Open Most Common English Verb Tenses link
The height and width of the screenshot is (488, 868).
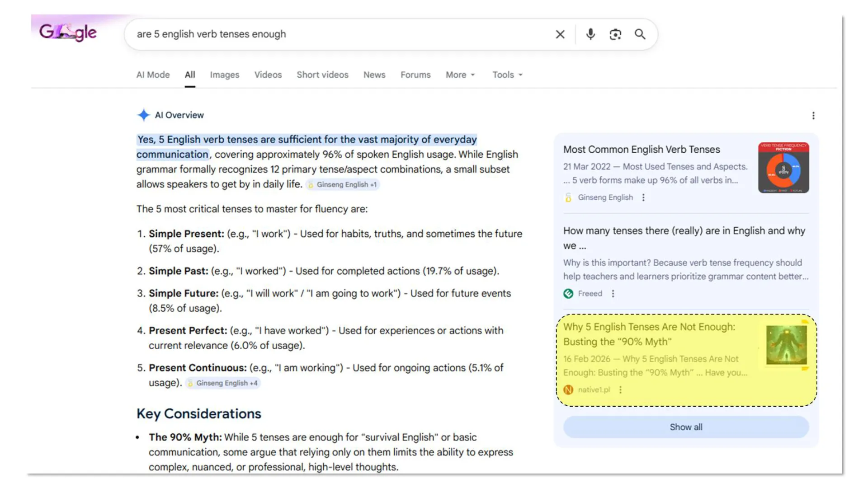(642, 150)
